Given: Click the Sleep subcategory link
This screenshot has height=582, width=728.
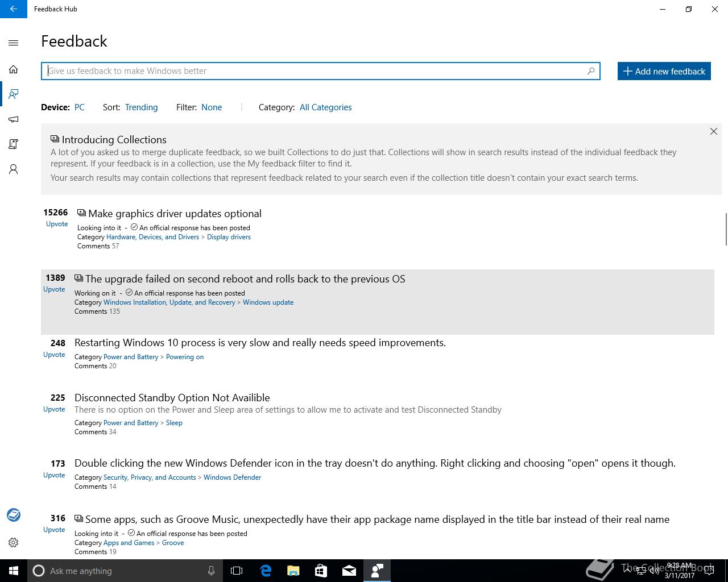Looking at the screenshot, I should click(x=174, y=423).
